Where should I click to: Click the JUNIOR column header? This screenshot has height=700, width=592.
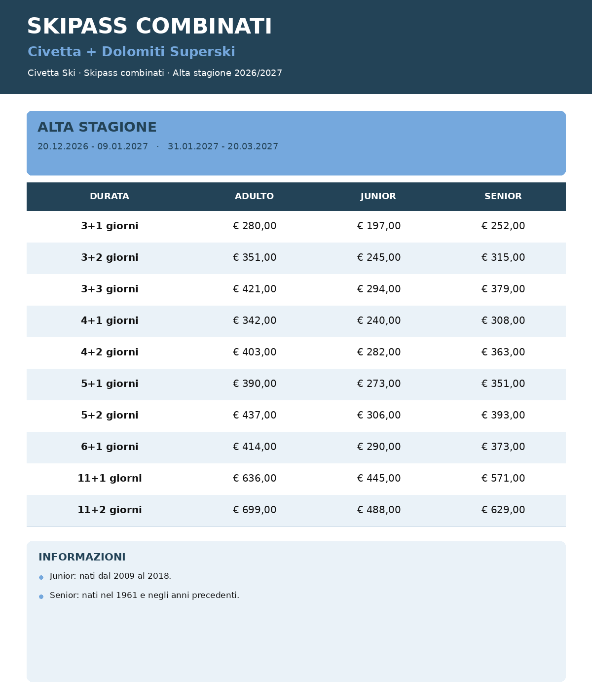click(378, 196)
